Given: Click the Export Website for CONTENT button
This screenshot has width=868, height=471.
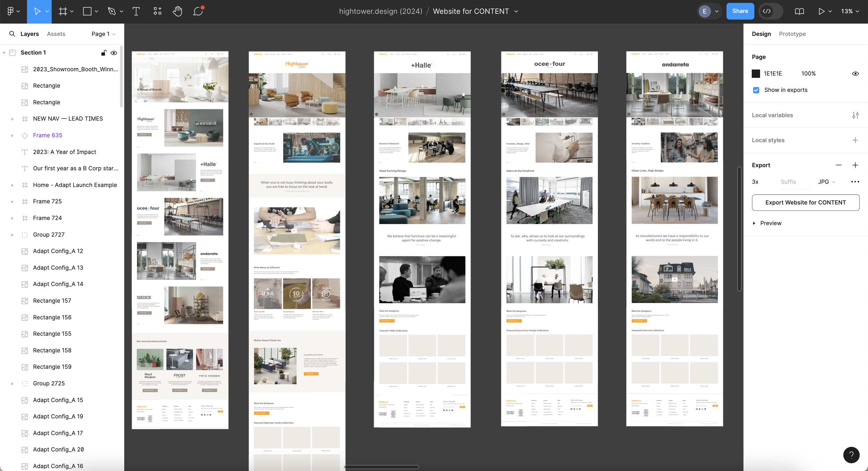Looking at the screenshot, I should [806, 203].
